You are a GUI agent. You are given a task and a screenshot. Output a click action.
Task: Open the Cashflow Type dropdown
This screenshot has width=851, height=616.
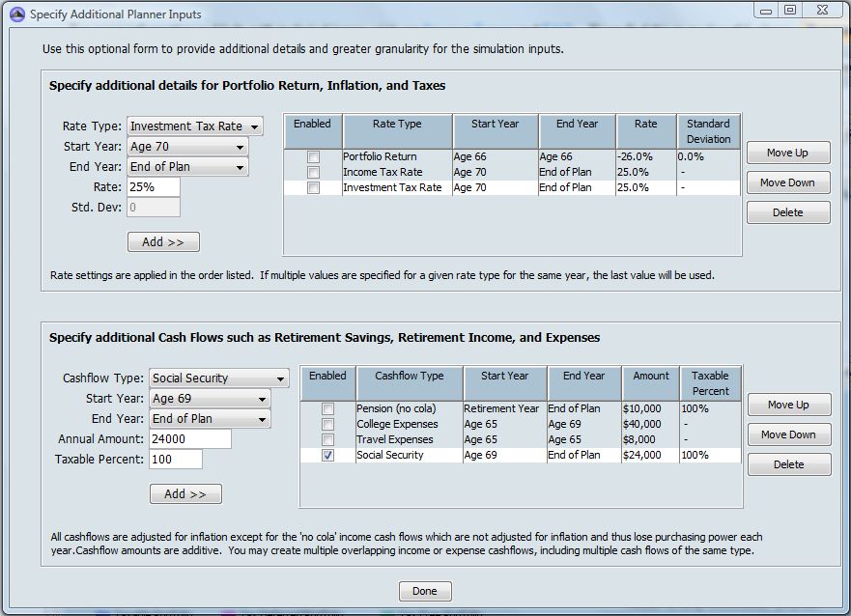click(218, 378)
